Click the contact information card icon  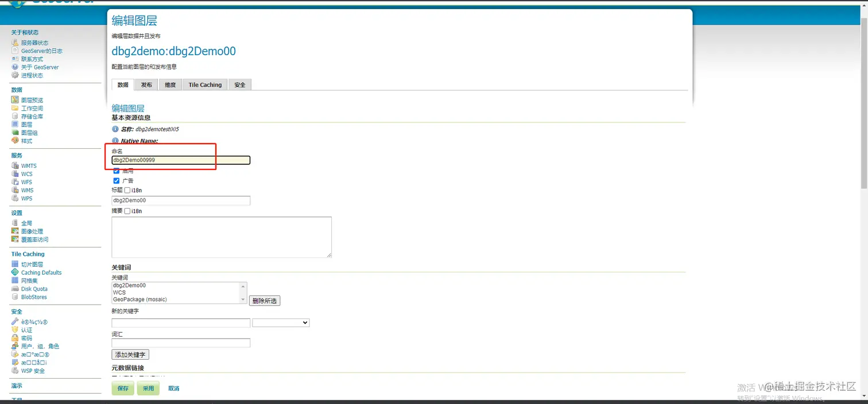coord(15,59)
